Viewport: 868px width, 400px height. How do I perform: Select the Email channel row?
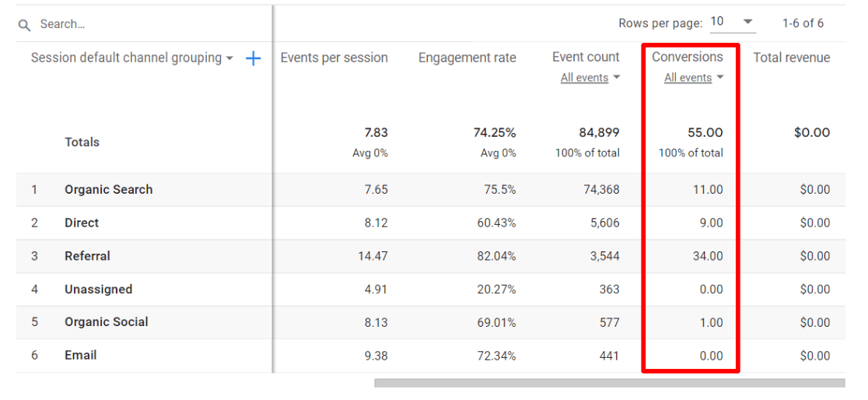[81, 356]
